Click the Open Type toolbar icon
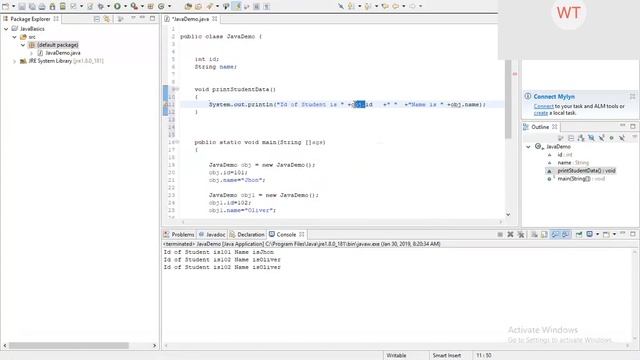This screenshot has height=360, width=640. (x=188, y=6)
